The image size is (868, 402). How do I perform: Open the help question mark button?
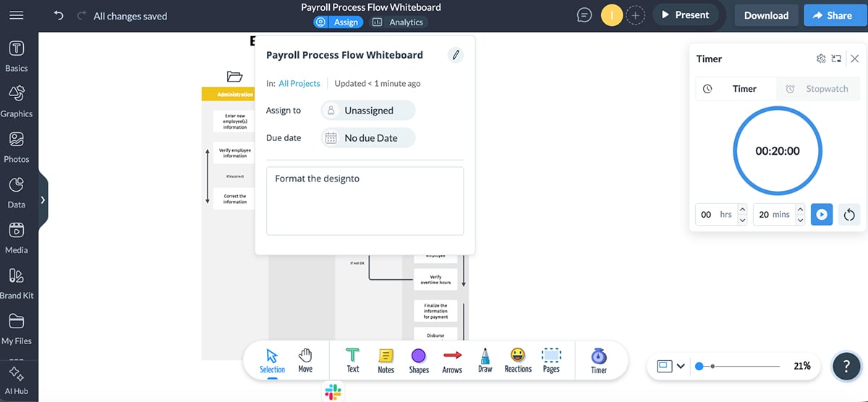(846, 367)
